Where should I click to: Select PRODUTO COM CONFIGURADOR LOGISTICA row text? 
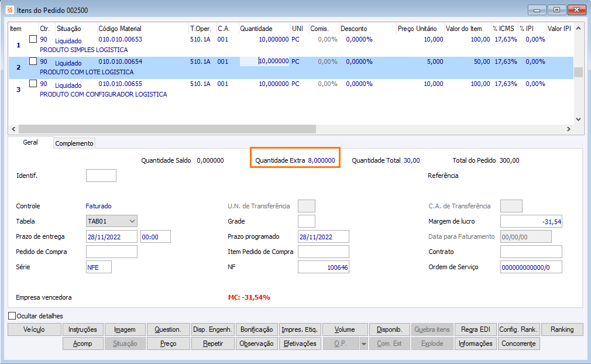103,94
